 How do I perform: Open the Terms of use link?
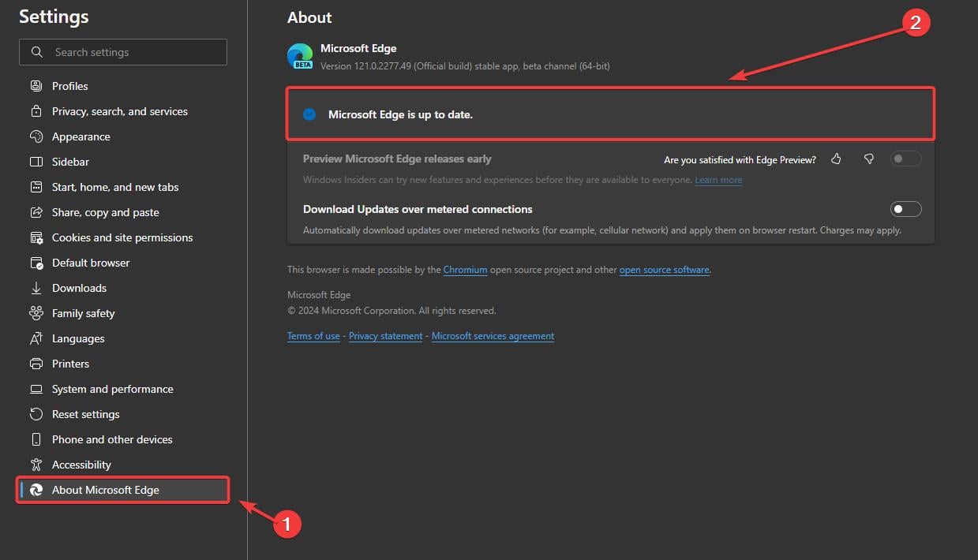(313, 336)
